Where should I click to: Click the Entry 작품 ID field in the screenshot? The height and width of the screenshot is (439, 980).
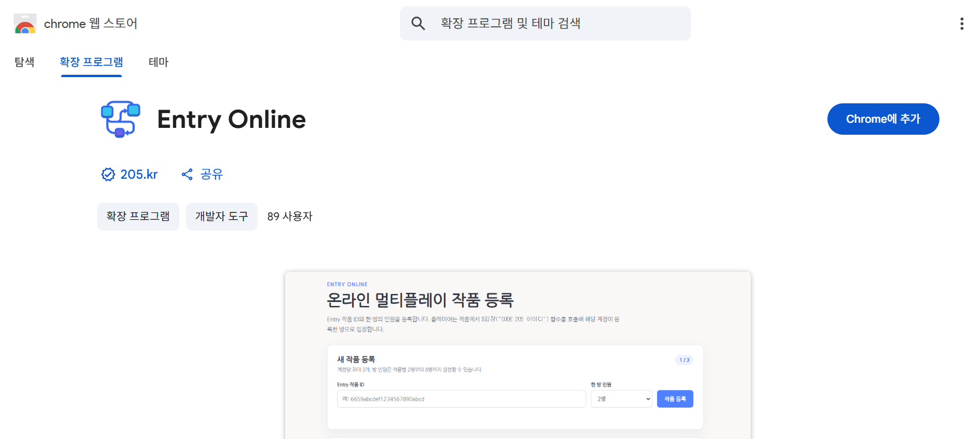(x=461, y=399)
